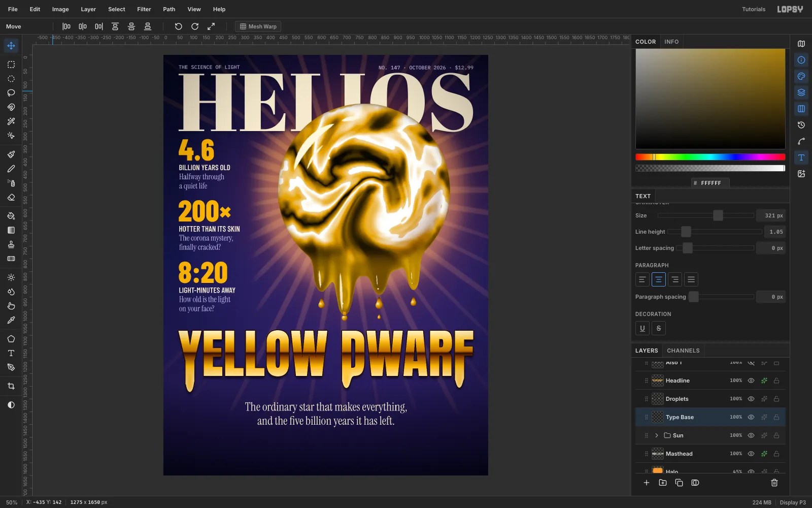Image resolution: width=812 pixels, height=508 pixels.
Task: Open the Tutorials link
Action: click(x=754, y=9)
